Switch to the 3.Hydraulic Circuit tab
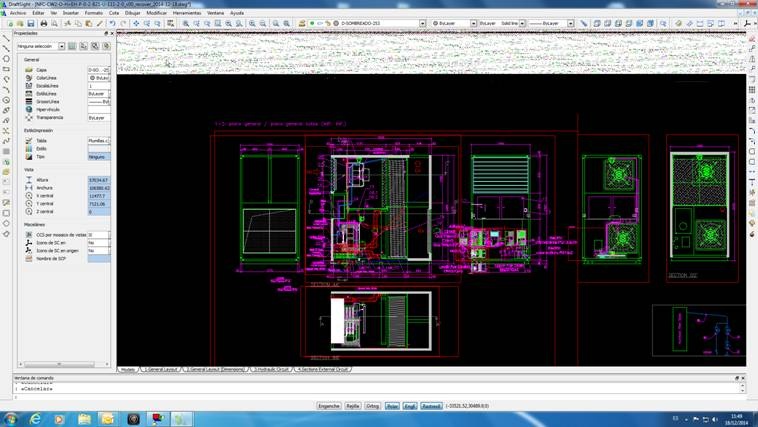 point(271,369)
